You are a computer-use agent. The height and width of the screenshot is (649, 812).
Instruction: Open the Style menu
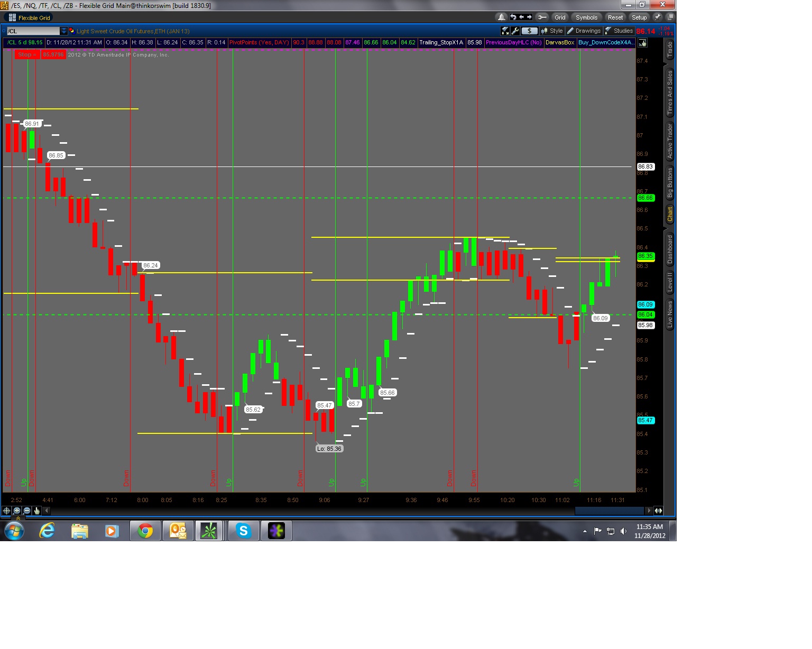click(552, 31)
